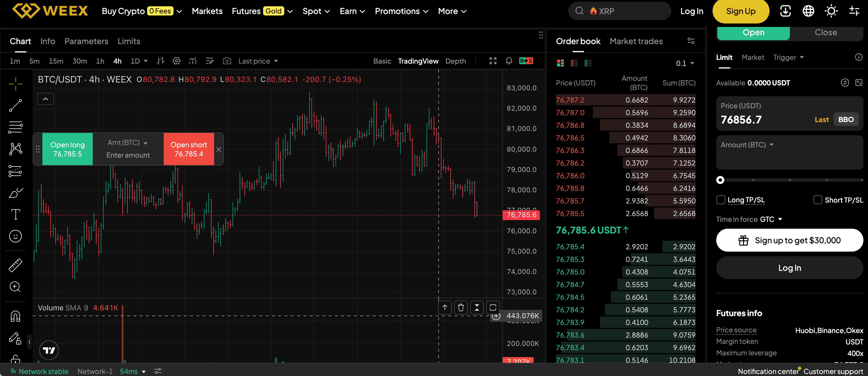Select the Open position toggle
868x376 pixels.
pyautogui.click(x=753, y=33)
